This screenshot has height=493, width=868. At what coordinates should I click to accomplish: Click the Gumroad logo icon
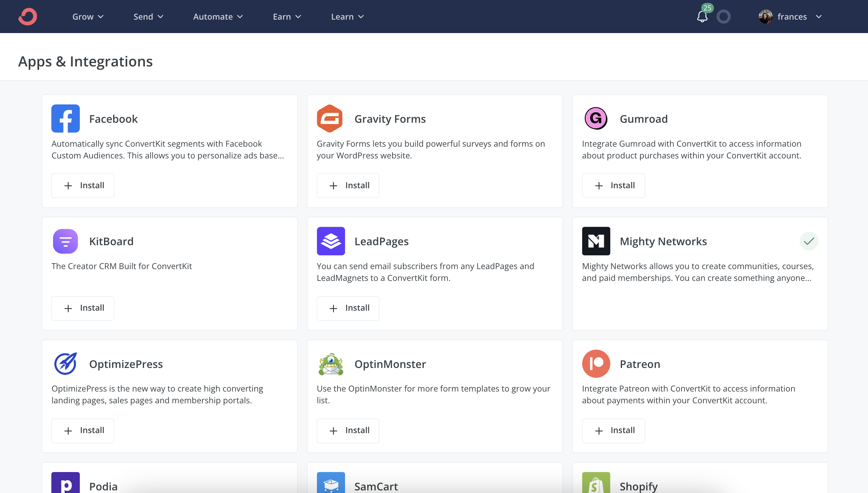click(596, 119)
